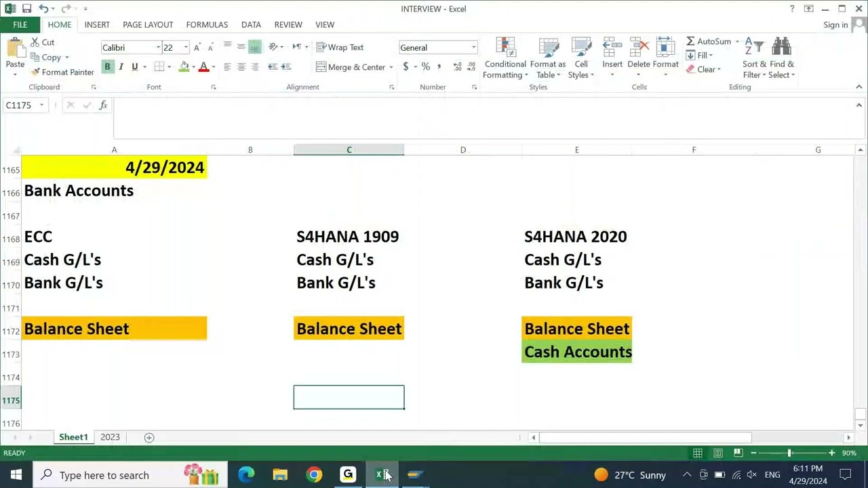The height and width of the screenshot is (488, 868).
Task: Open the number format General dropdown
Action: click(473, 47)
